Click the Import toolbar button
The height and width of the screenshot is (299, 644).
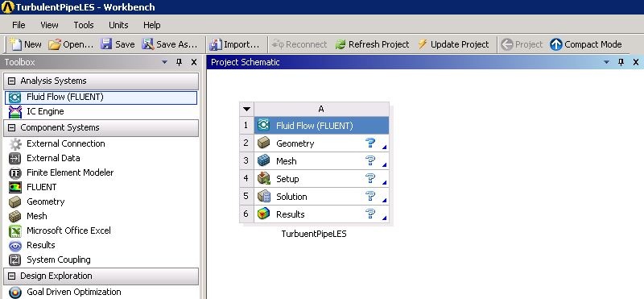pos(234,44)
